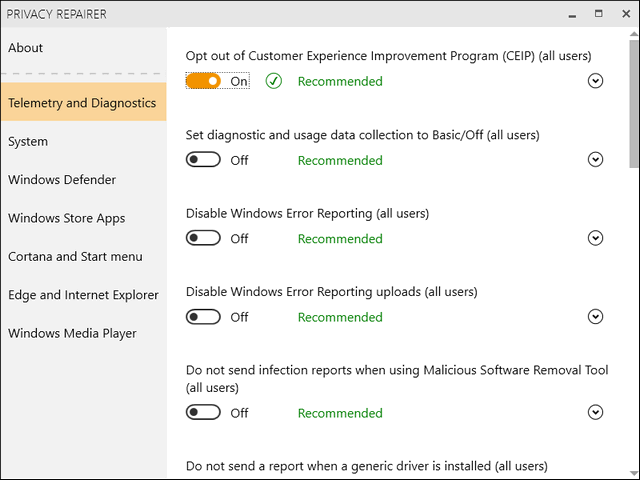The image size is (640, 480).
Task: Toggle Disable Windows Error Reporting switch
Action: (x=203, y=238)
